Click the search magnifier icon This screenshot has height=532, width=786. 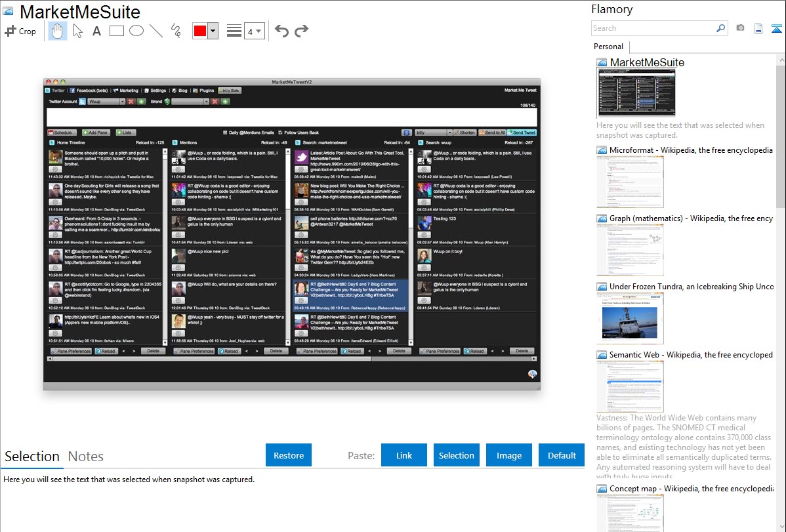click(x=720, y=28)
